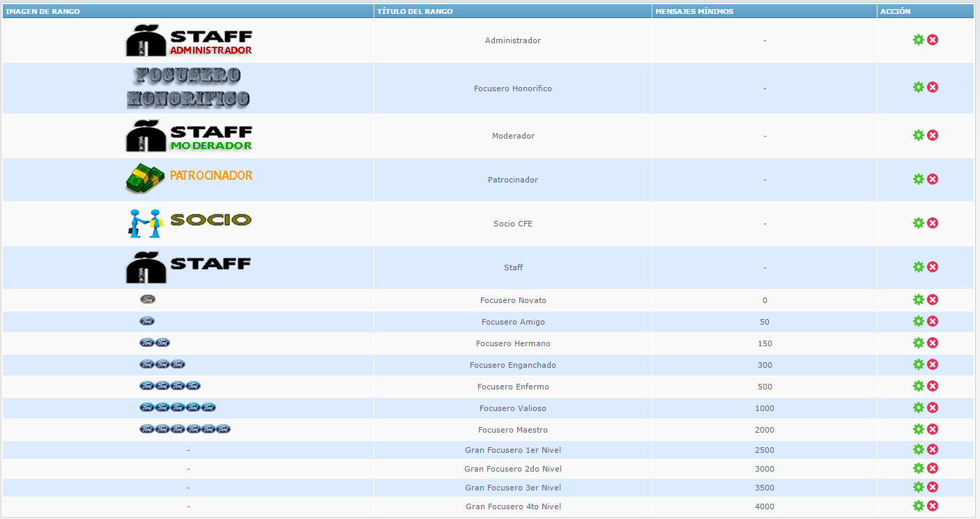Edit Gran Focusero 4to Nivel rank

click(918, 506)
